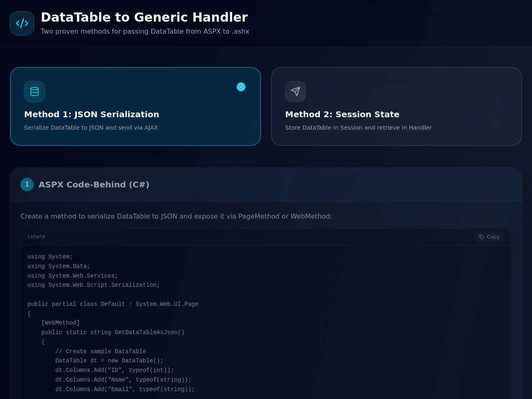Click the paper plane icon in Method 2 card
The height and width of the screenshot is (399, 532).
[296, 91]
